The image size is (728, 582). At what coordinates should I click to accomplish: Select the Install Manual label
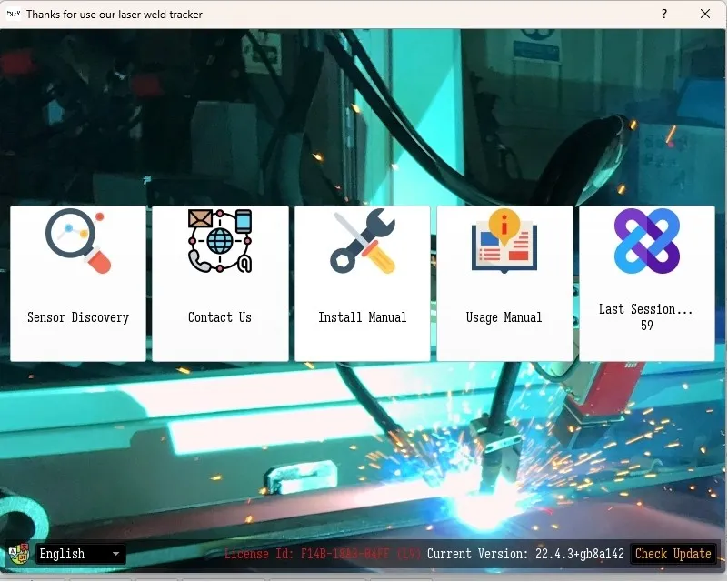click(x=362, y=317)
